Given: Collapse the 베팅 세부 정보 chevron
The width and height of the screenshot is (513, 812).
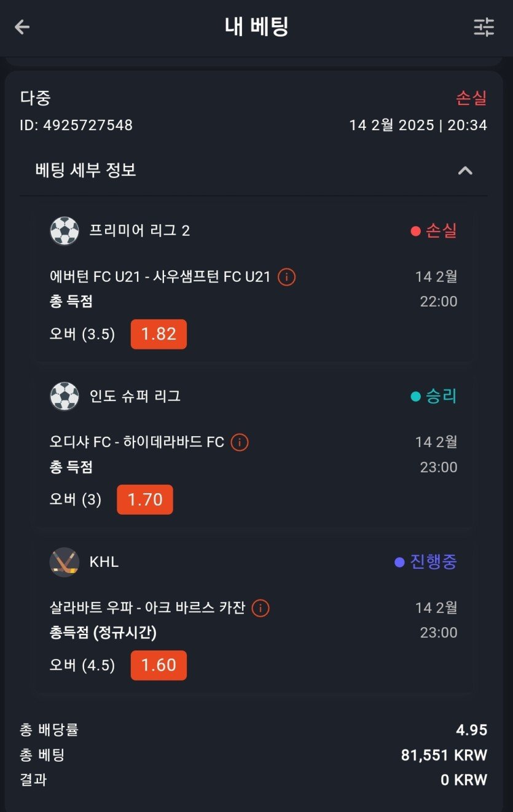Looking at the screenshot, I should pyautogui.click(x=465, y=171).
